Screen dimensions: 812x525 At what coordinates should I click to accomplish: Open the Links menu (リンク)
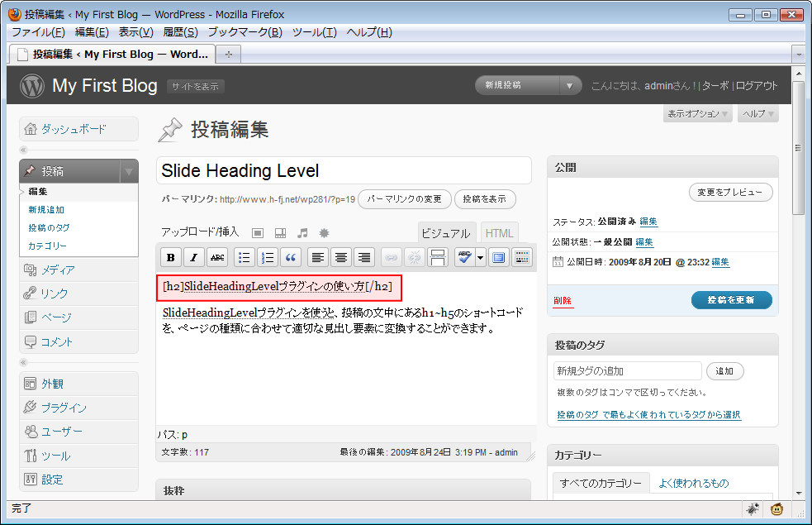[x=78, y=294]
